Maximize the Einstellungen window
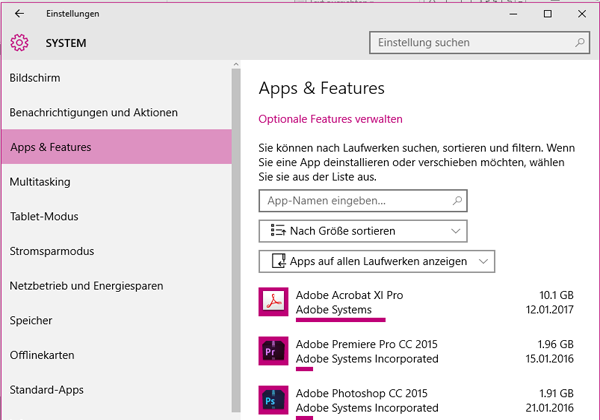Viewport: 600px width, 420px height. (548, 14)
